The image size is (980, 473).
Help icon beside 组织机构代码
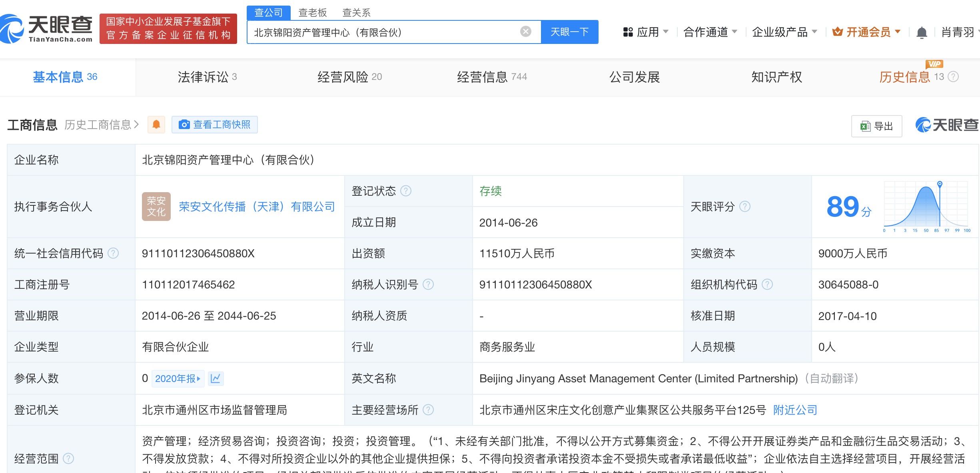point(767,284)
